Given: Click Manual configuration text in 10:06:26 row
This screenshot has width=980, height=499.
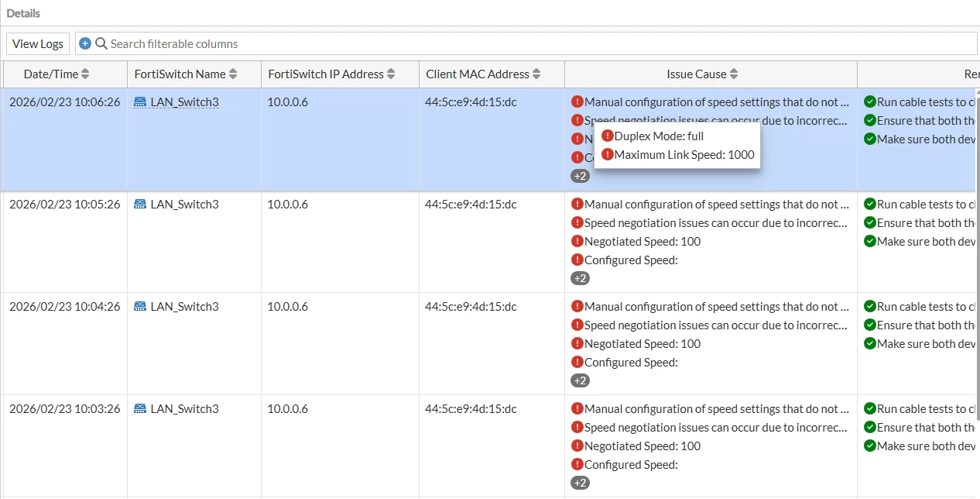Looking at the screenshot, I should pos(717,102).
